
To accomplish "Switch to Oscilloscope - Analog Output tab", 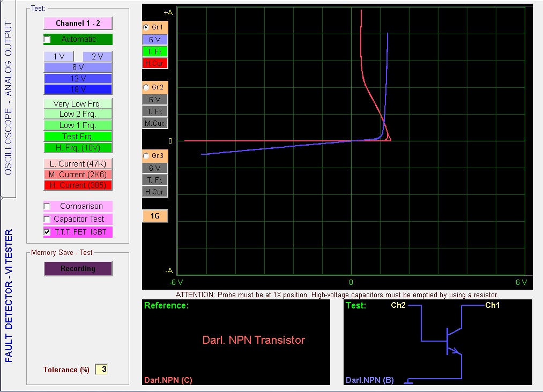I will (8, 99).
